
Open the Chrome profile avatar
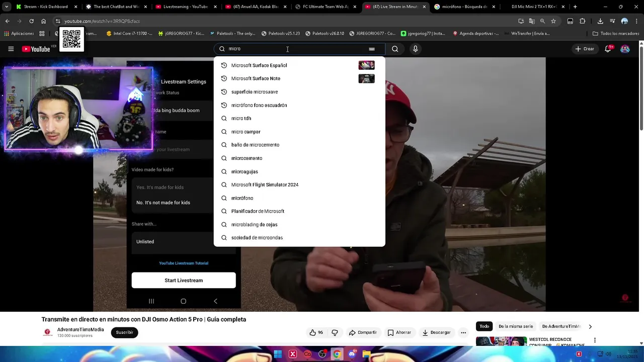click(x=624, y=21)
